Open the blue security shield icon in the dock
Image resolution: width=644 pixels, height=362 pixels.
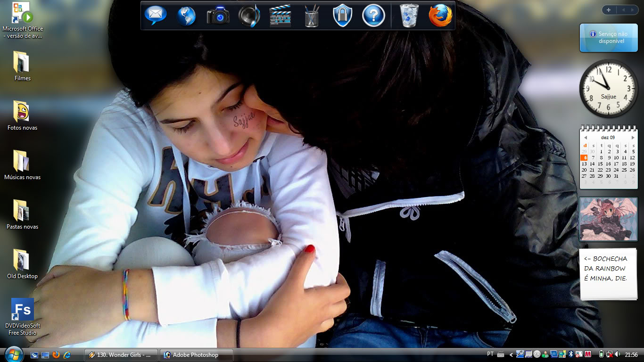click(343, 16)
